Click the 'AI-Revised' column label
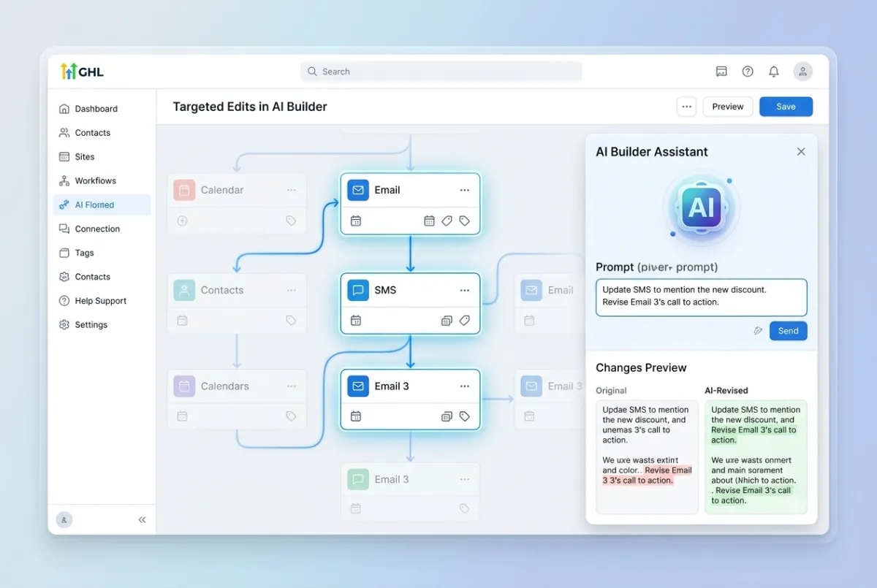Viewport: 877px width, 588px height. pyautogui.click(x=726, y=391)
